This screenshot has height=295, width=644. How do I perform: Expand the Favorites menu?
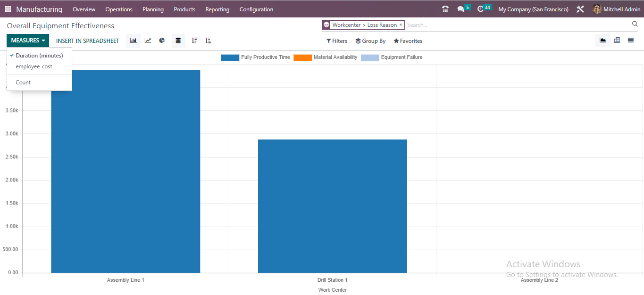pyautogui.click(x=408, y=41)
